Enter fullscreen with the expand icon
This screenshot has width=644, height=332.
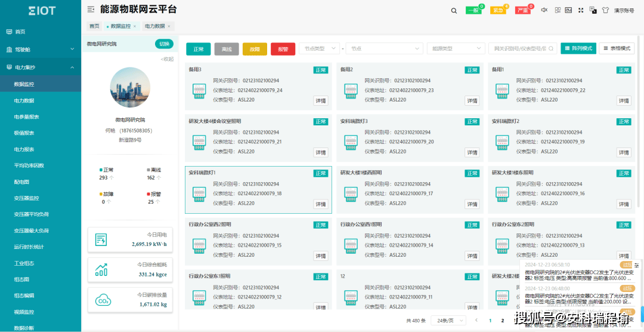tap(581, 10)
